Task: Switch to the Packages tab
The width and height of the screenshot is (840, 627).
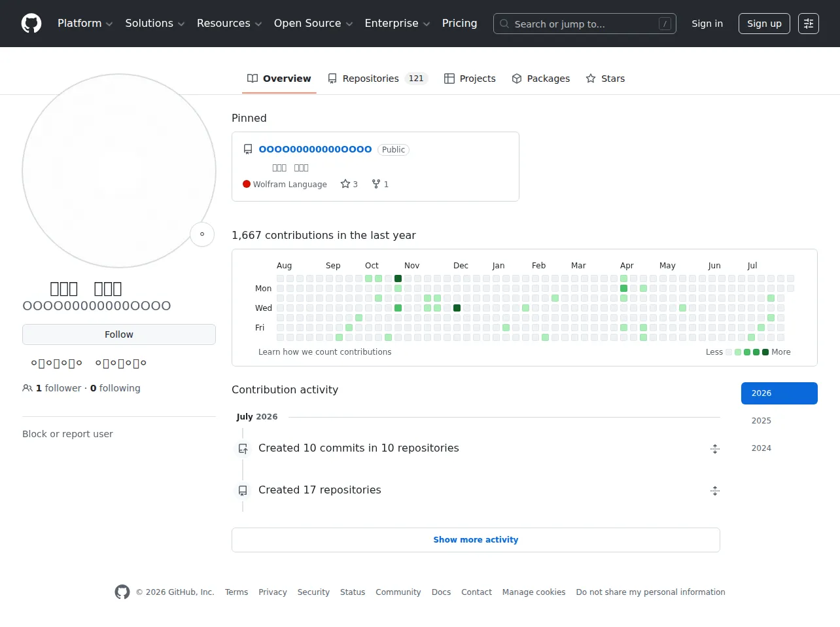Action: point(541,79)
